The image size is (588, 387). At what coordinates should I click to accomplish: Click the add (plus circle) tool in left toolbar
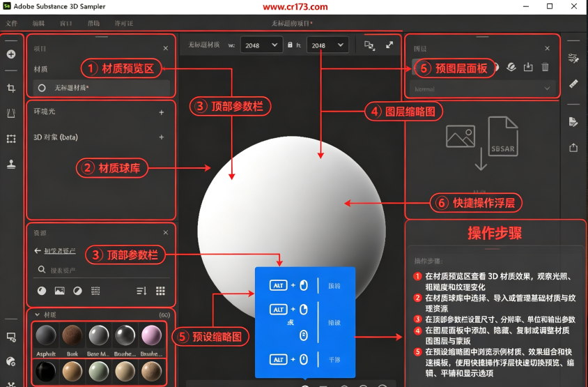coord(11,54)
